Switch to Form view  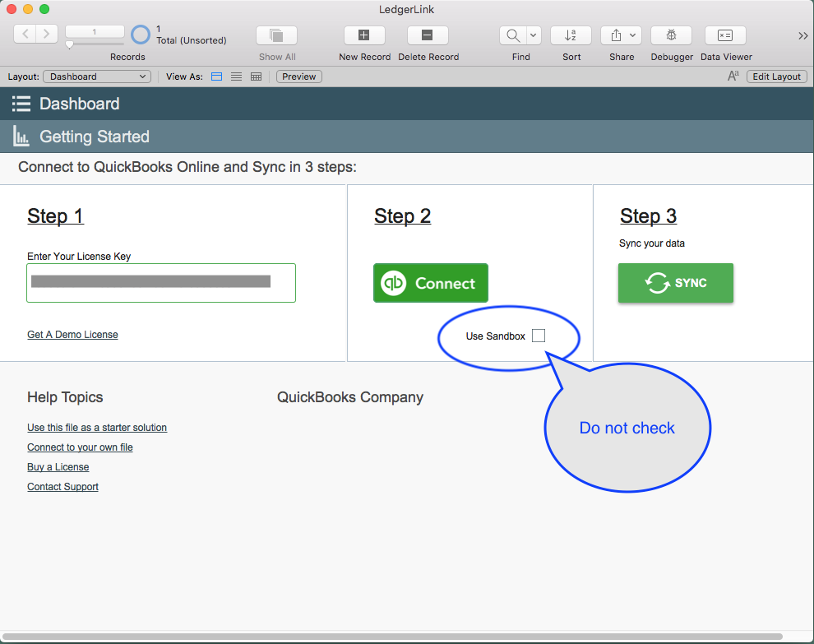[216, 76]
